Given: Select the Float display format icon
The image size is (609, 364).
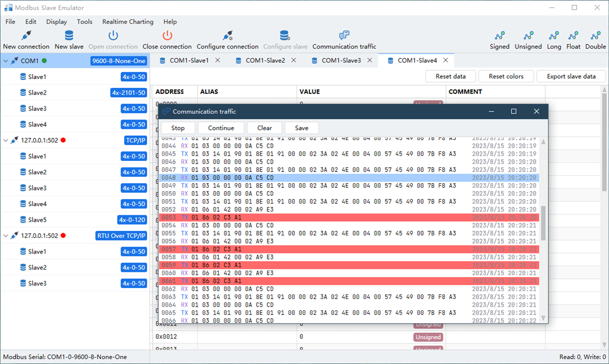Looking at the screenshot, I should click(x=573, y=36).
